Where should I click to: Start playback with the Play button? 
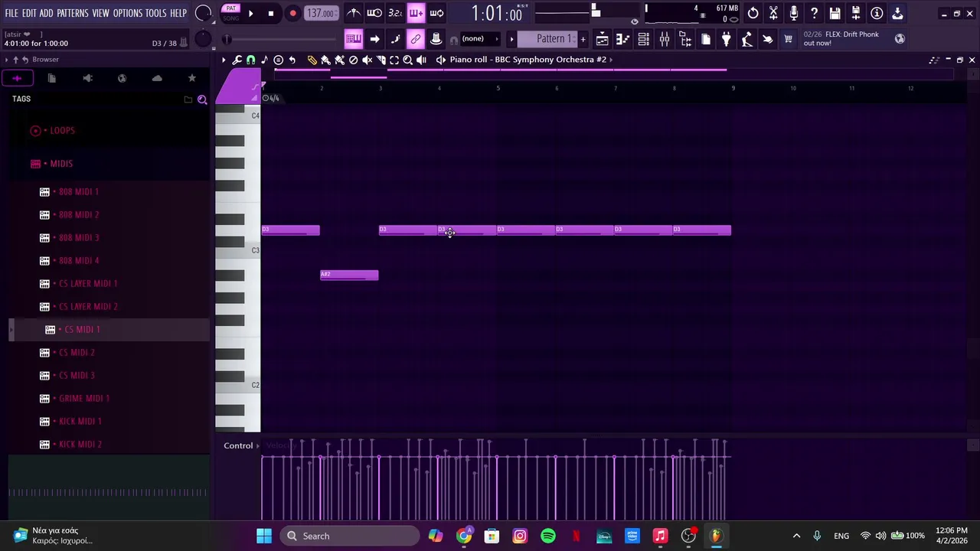(250, 13)
